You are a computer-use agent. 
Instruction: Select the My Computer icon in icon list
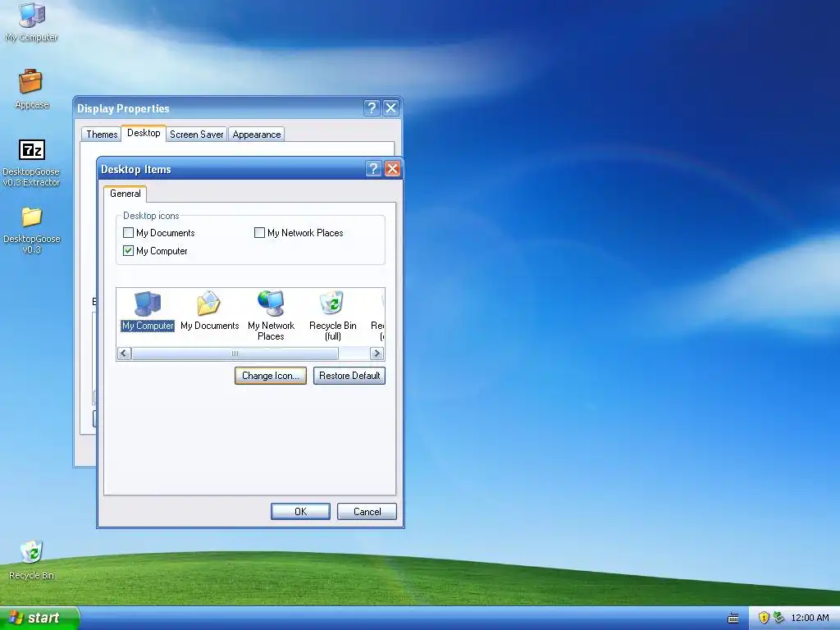pos(148,311)
